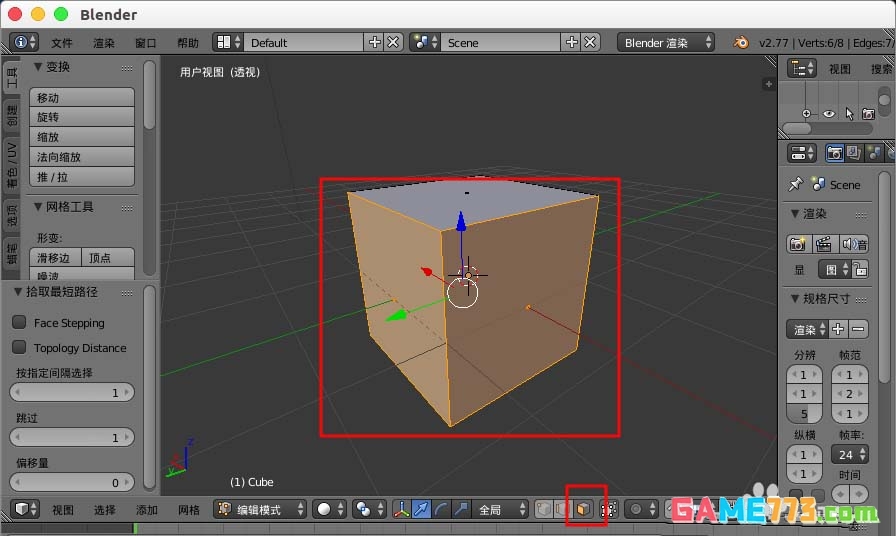Open the 24 frame rate dropdown
Image resolution: width=896 pixels, height=536 pixels.
click(850, 454)
